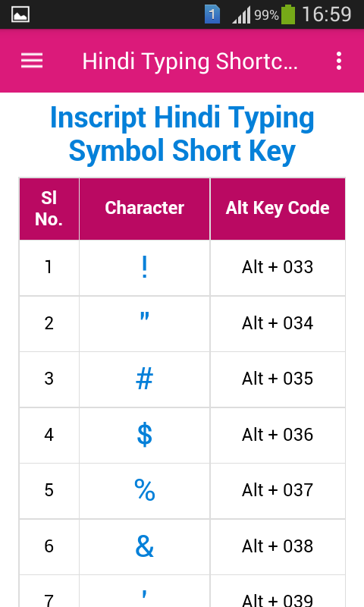The image size is (364, 607).
Task: Tap the Sl No. column header
Action: pyautogui.click(x=49, y=208)
